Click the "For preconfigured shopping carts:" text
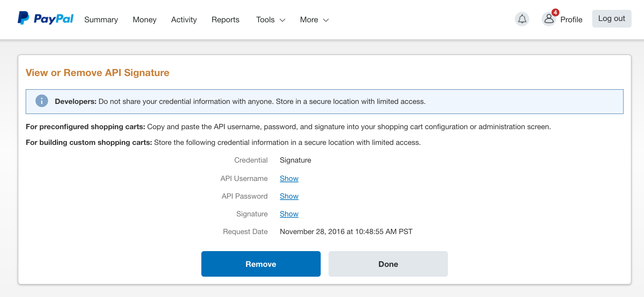This screenshot has width=644, height=297. 85,127
